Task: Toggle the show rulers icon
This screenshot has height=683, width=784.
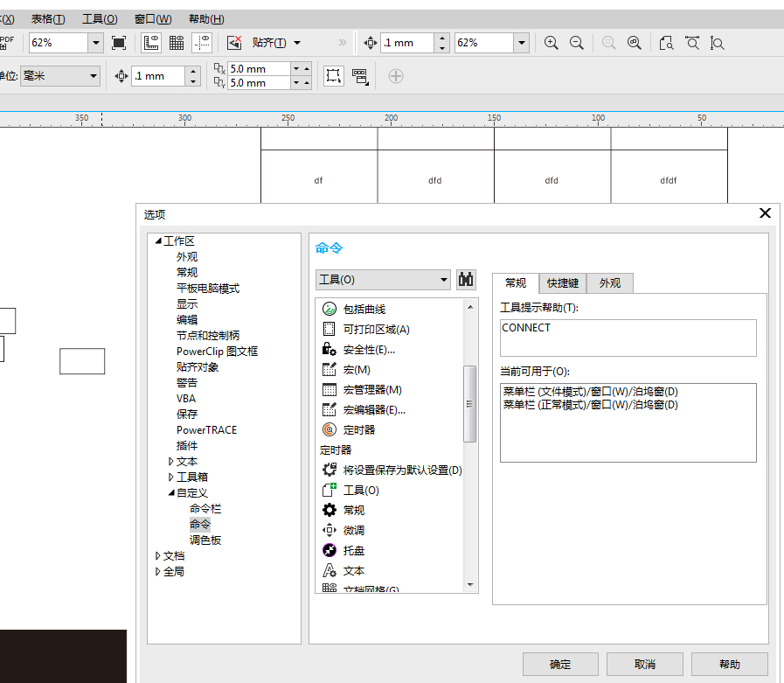Action: 151,43
